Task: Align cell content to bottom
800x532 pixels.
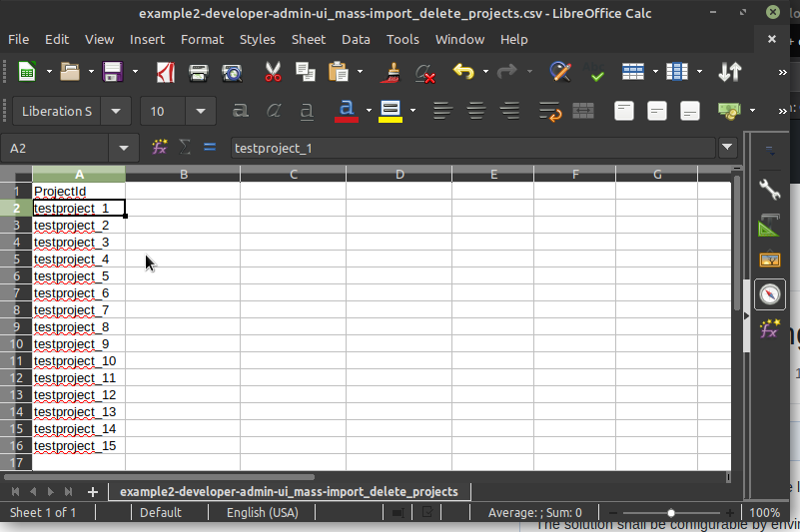Action: pyautogui.click(x=690, y=111)
